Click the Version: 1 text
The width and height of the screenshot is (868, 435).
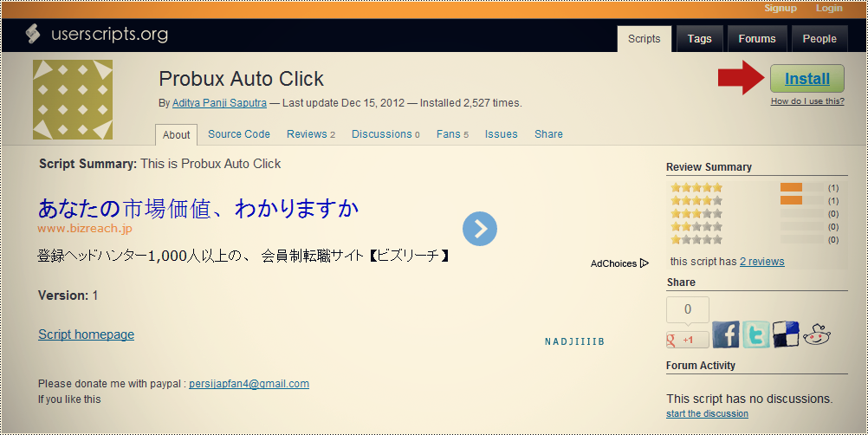68,295
